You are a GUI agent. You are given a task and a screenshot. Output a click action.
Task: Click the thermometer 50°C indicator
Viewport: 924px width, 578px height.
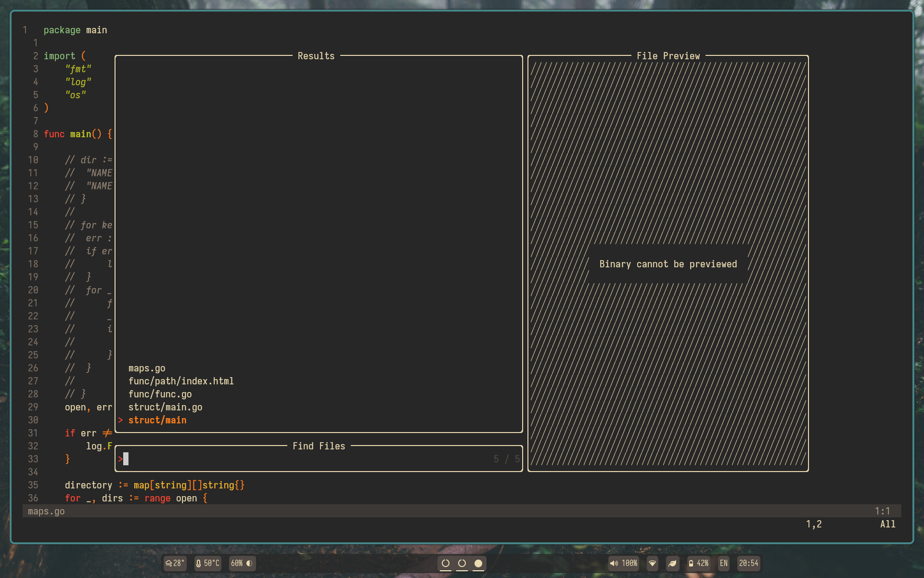pos(207,563)
